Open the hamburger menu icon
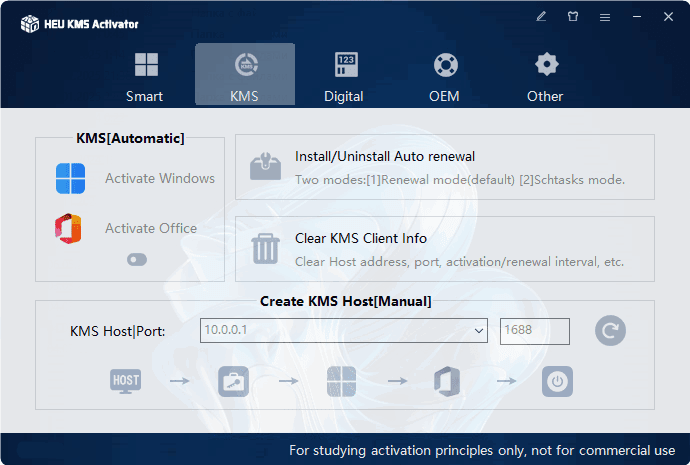Screen dimensions: 690x465 [x=605, y=17]
